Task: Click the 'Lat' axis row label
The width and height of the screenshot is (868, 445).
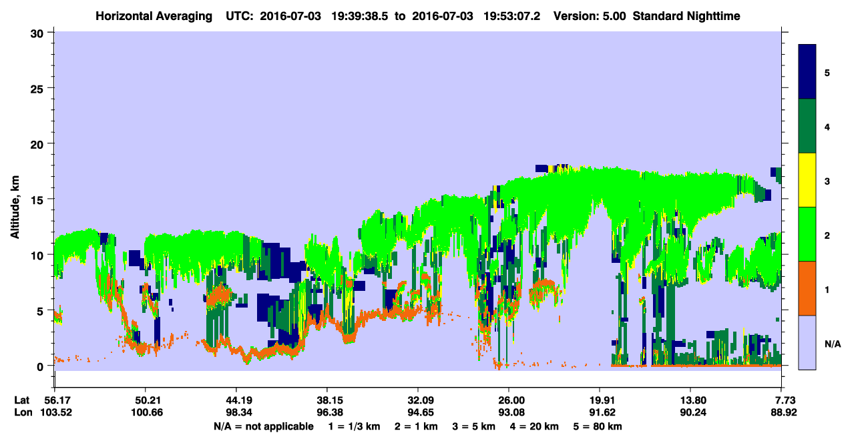Action: click(22, 400)
